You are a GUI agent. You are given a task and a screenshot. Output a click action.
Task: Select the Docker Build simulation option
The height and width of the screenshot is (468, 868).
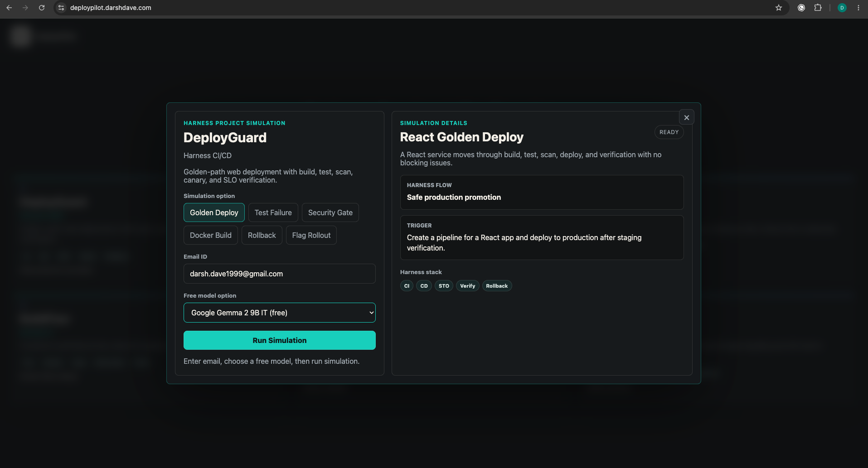(x=211, y=235)
